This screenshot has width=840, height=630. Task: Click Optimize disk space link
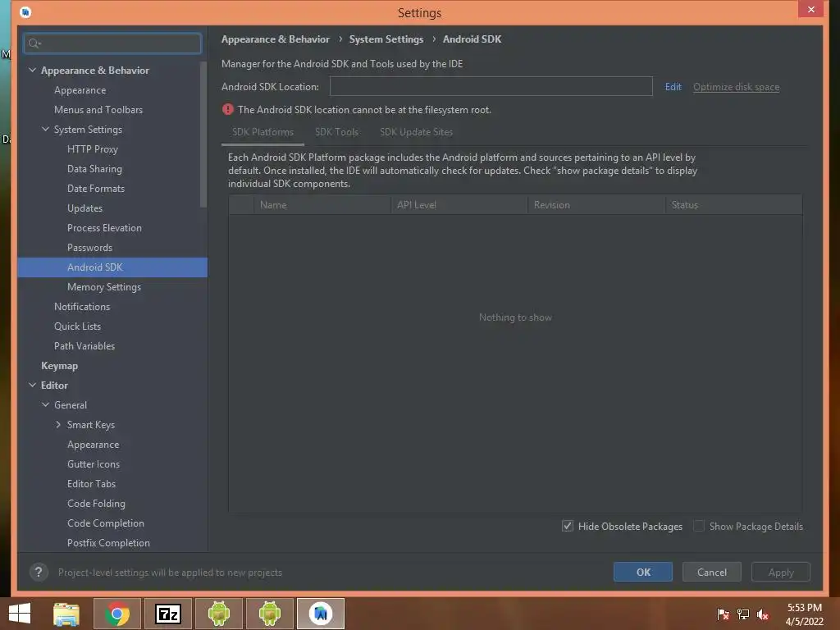pos(736,87)
